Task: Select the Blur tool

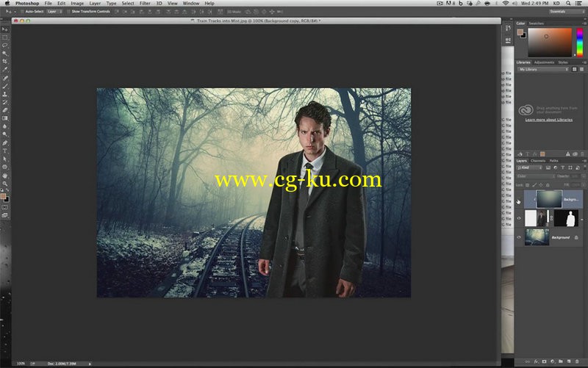Action: [x=5, y=126]
